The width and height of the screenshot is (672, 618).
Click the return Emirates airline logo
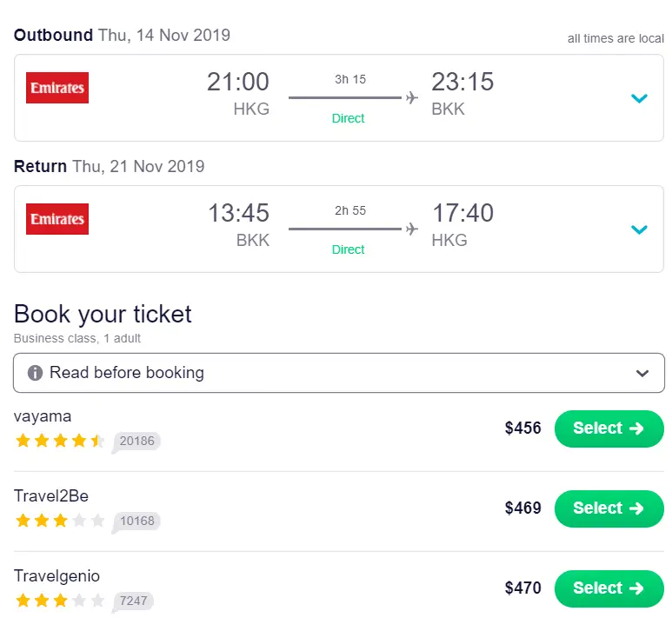57,219
